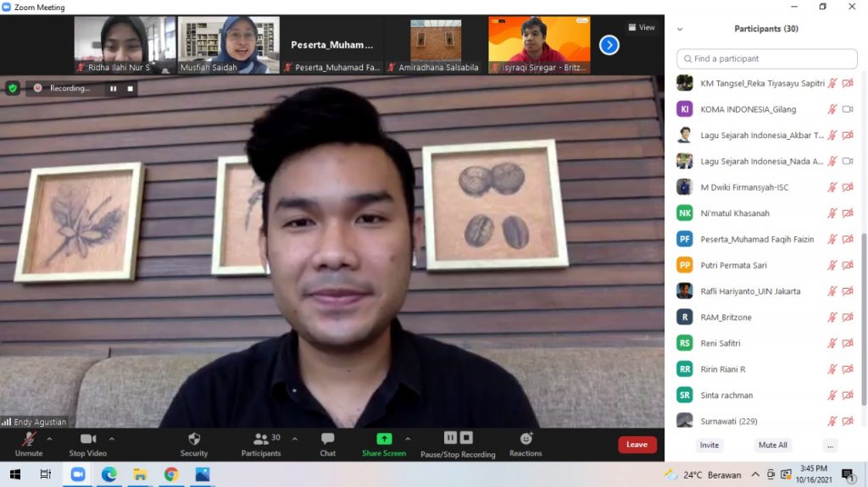Collapse the Participants panel header chevron
868x487 pixels.
(x=679, y=29)
